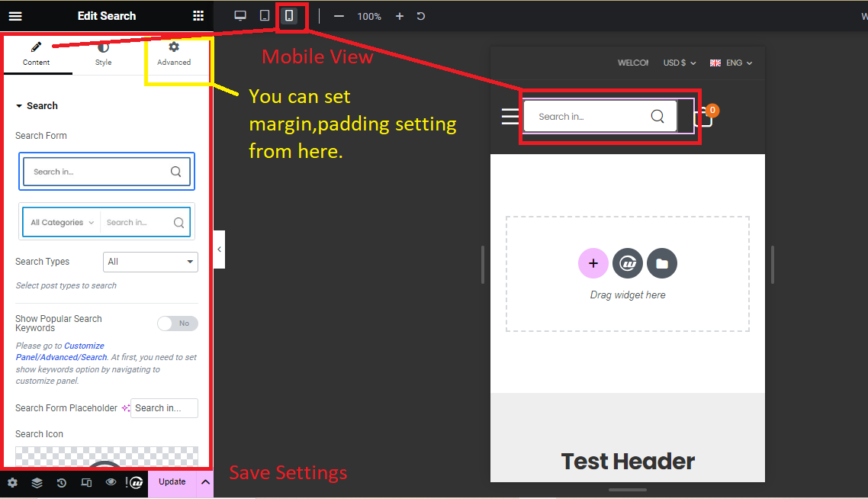Image resolution: width=868 pixels, height=499 pixels.
Task: Open the Navigator layers icon
Action: [x=37, y=482]
